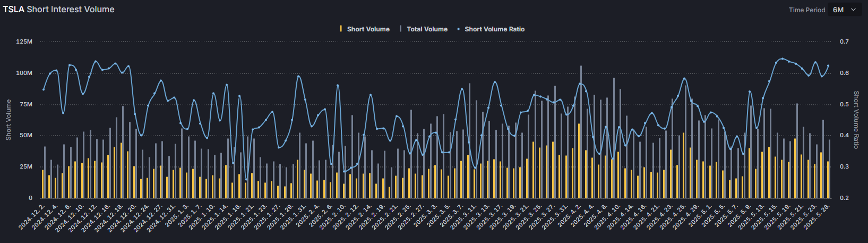Click the '125M' left axis label
The height and width of the screenshot is (243, 868).
pos(24,41)
